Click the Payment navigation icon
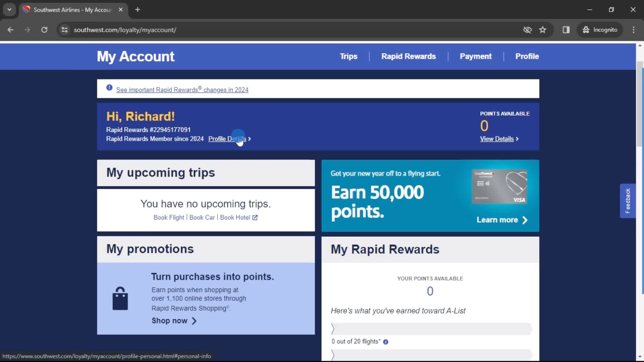The image size is (644, 362). [476, 56]
